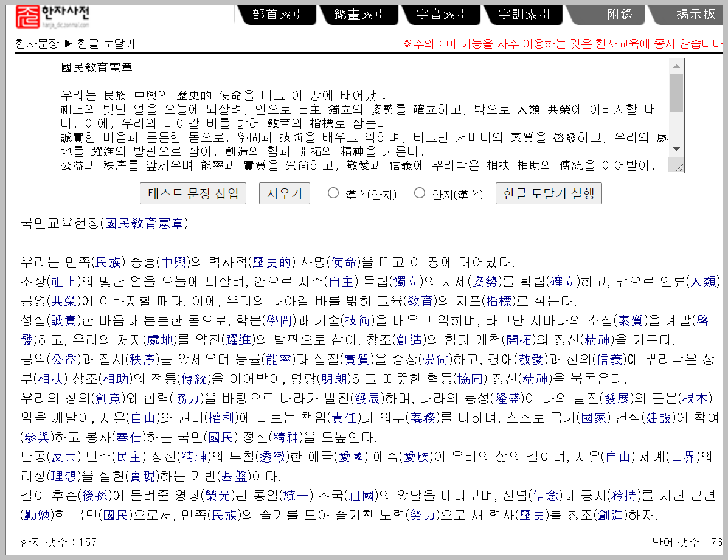Viewport: 728px width, 560px height.
Task: Select the 한자(漢字) radio option
Action: pos(419,193)
